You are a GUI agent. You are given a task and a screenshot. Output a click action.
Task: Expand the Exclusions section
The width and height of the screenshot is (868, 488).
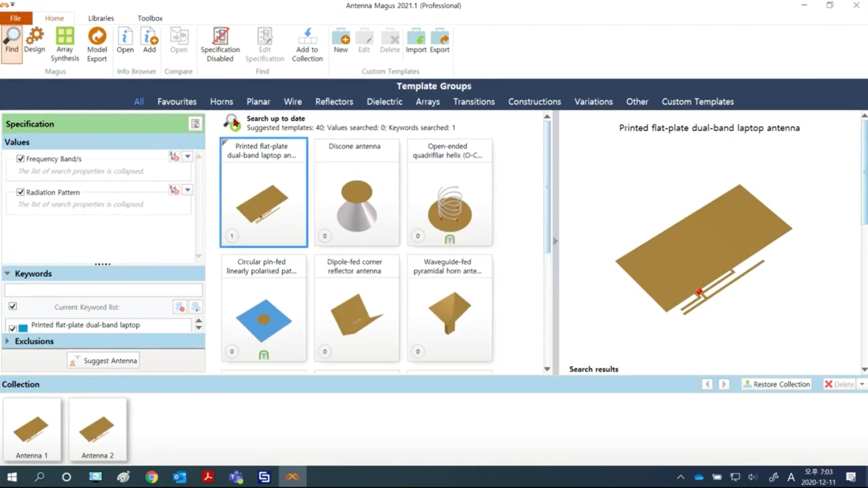(x=7, y=341)
